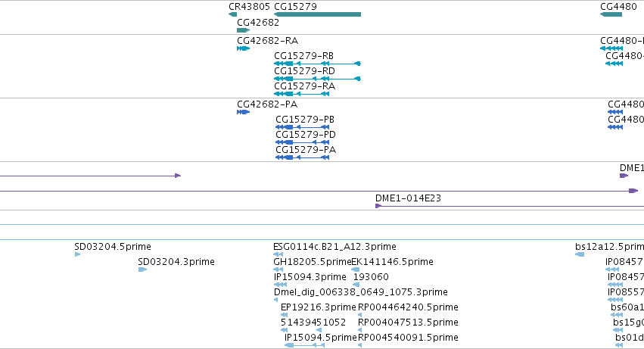Select the IP08557 label
Image resolution: width=644 pixels, height=349 pixels.
coord(626,292)
